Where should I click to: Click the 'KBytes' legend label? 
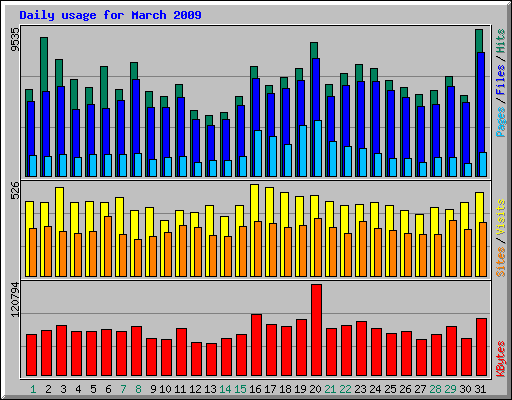pos(500,359)
